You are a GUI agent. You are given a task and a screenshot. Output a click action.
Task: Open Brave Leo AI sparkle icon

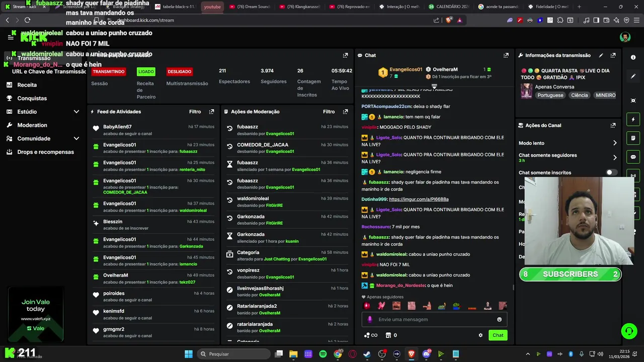pyautogui.click(x=616, y=20)
